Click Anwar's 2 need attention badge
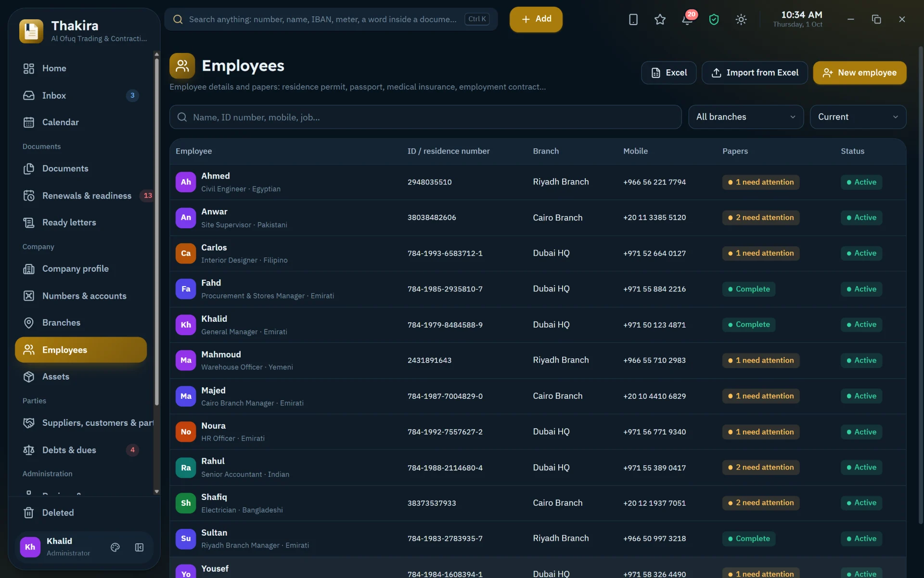The width and height of the screenshot is (924, 578). [760, 218]
